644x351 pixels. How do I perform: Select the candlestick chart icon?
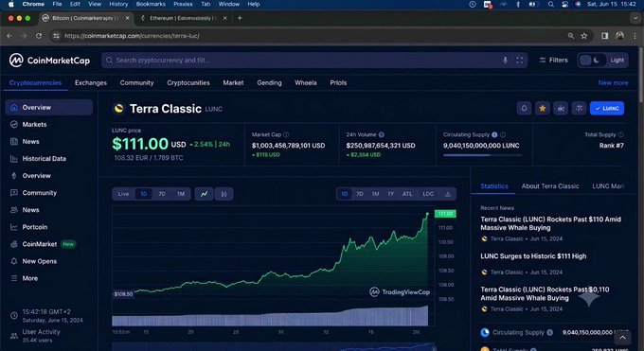(224, 194)
